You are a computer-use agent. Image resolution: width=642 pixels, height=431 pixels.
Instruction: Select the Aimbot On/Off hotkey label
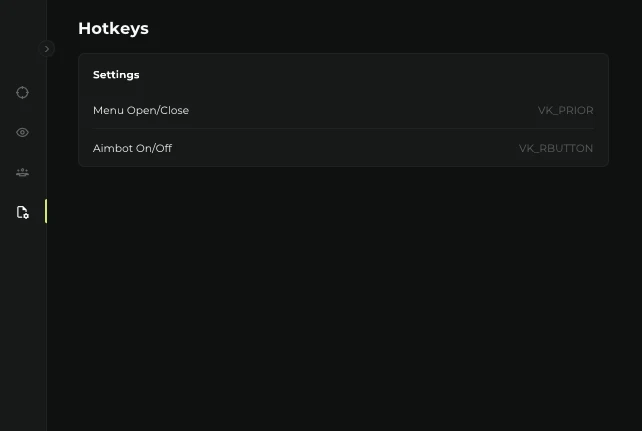coord(133,148)
